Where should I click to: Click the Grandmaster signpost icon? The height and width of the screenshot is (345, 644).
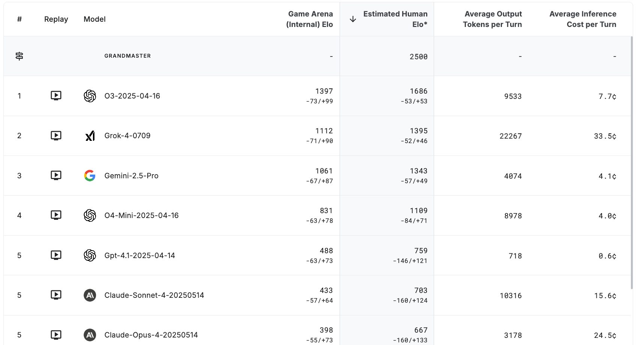(x=19, y=56)
